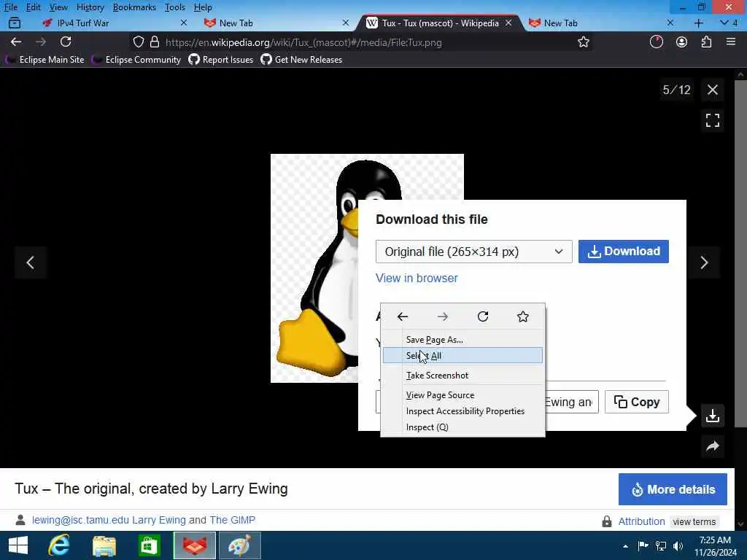
Task: Open The GIMP link
Action: pyautogui.click(x=233, y=520)
